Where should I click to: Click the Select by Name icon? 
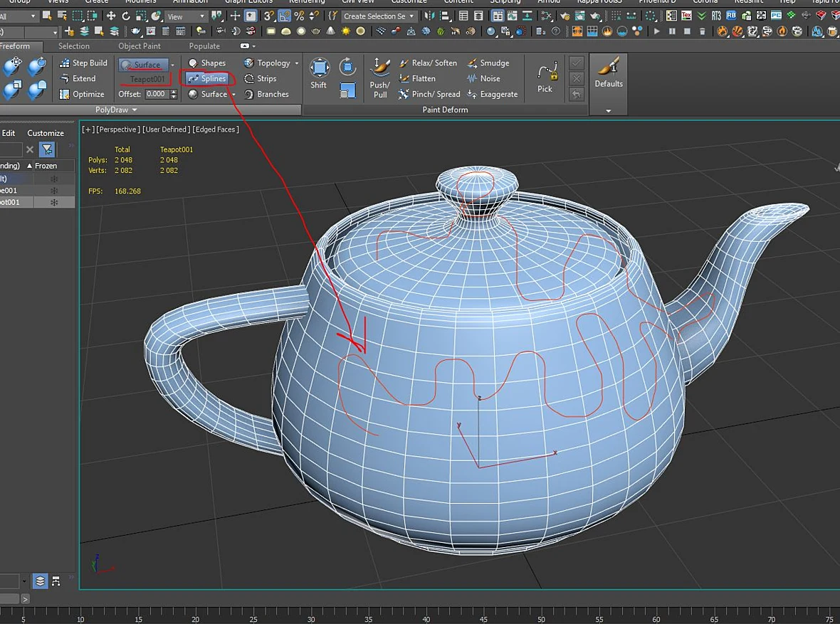[x=62, y=16]
